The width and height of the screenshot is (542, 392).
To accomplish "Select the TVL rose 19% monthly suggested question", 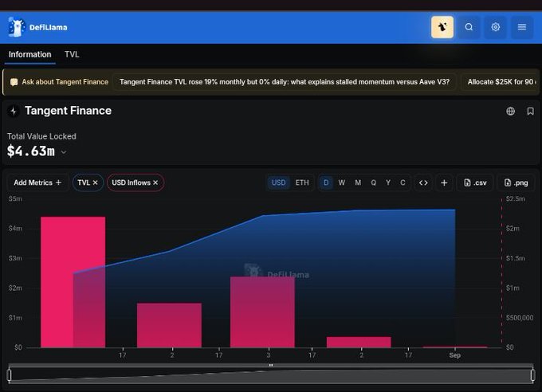I will tap(285, 82).
